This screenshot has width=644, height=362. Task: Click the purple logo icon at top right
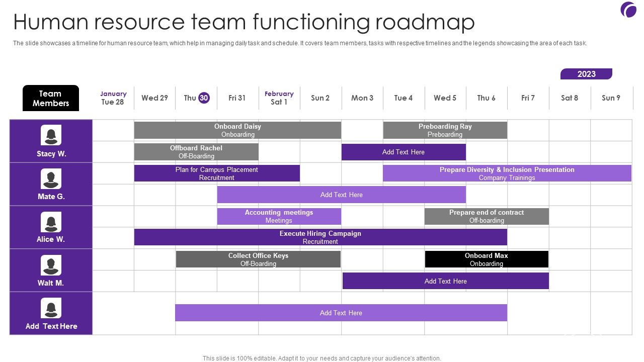628,10
